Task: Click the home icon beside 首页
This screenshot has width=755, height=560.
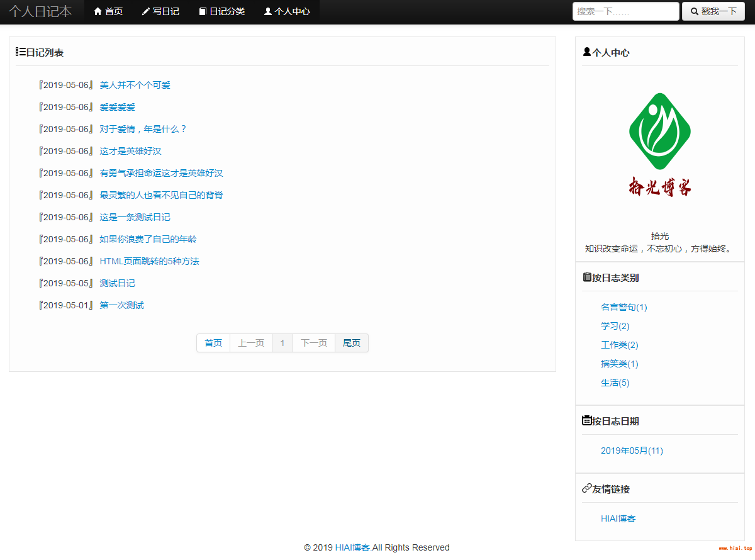Action: [98, 11]
